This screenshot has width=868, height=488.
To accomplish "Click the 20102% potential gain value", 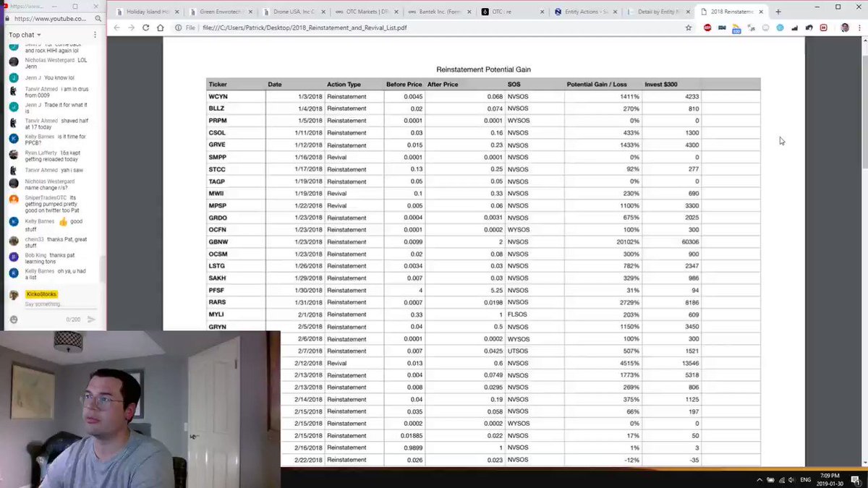I will tap(627, 242).
